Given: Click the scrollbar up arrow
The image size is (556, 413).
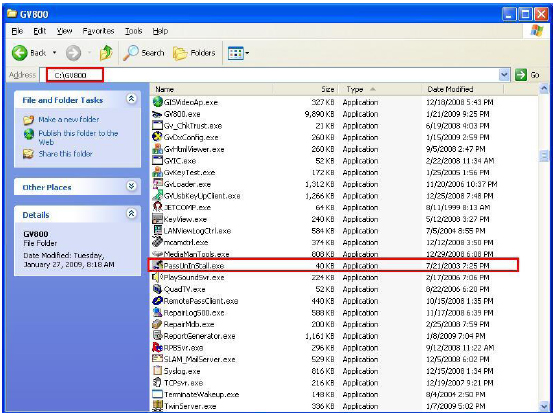Looking at the screenshot, I should click(544, 89).
